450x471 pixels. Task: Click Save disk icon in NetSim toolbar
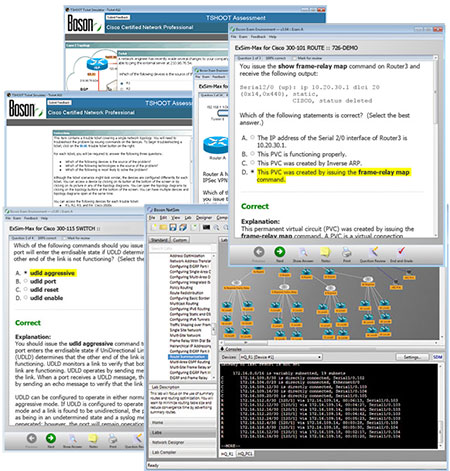173,227
